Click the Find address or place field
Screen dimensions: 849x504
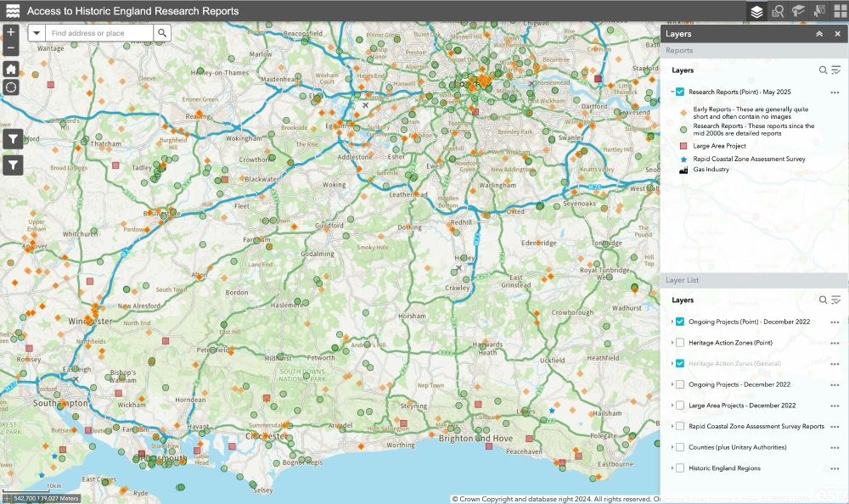pos(98,33)
